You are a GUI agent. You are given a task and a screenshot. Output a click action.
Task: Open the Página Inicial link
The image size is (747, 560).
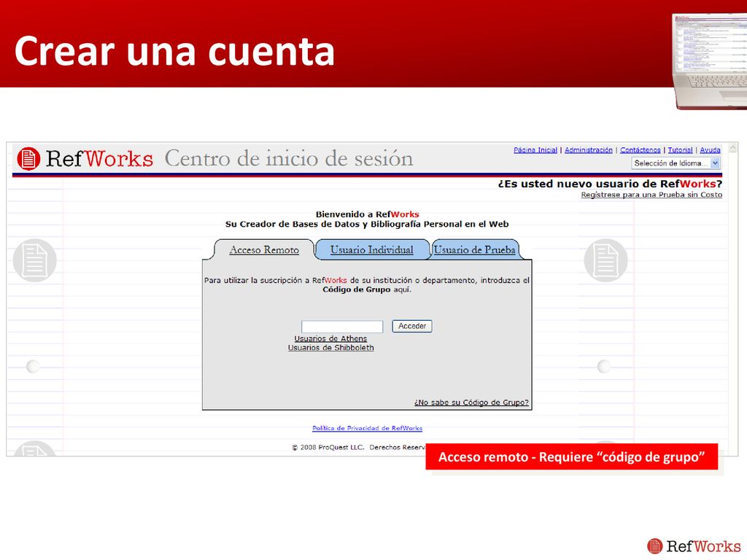(535, 150)
